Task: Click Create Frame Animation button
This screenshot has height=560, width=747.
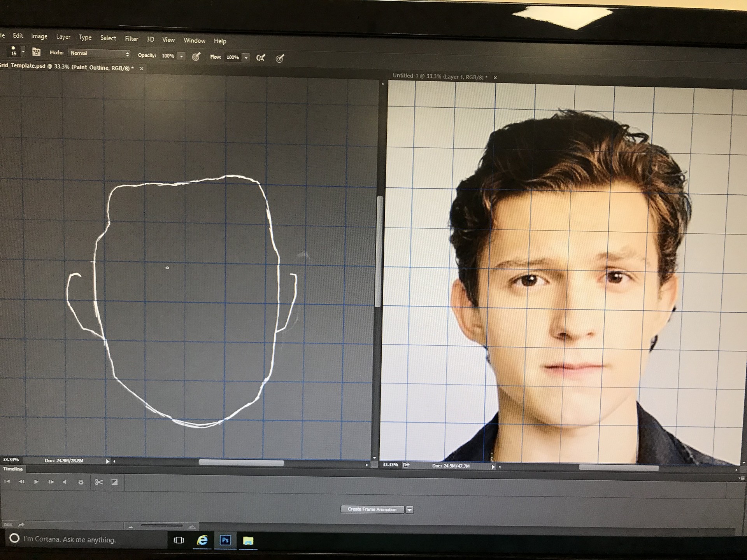Action: click(372, 509)
